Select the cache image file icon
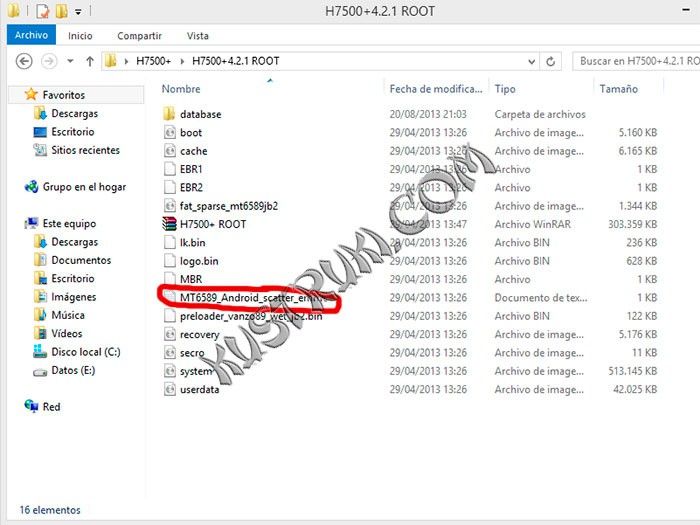The height and width of the screenshot is (525, 700). [170, 150]
